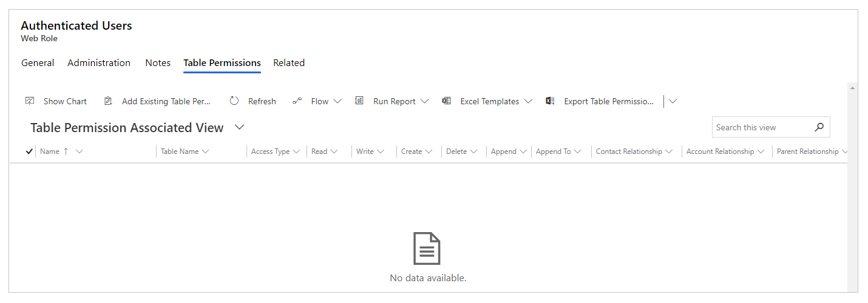Open the Parent Relationship column dropdown
Screen dimensions: 868x303
point(844,151)
